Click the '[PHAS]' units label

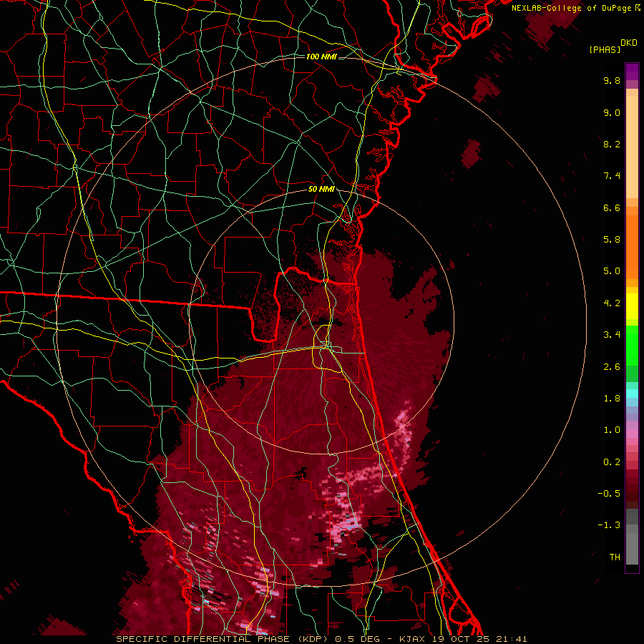[x=605, y=49]
